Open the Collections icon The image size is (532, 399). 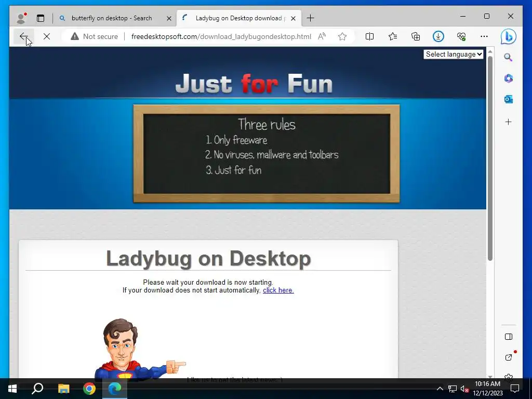[416, 36]
